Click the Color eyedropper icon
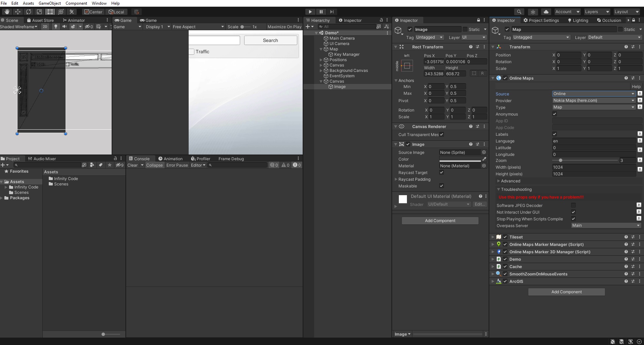 [x=484, y=159]
